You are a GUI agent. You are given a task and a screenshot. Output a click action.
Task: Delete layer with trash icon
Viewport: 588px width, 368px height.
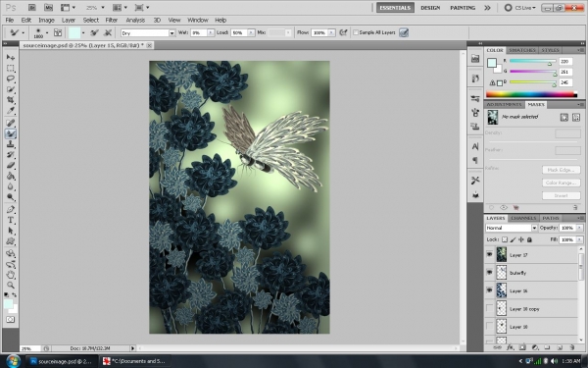click(572, 347)
